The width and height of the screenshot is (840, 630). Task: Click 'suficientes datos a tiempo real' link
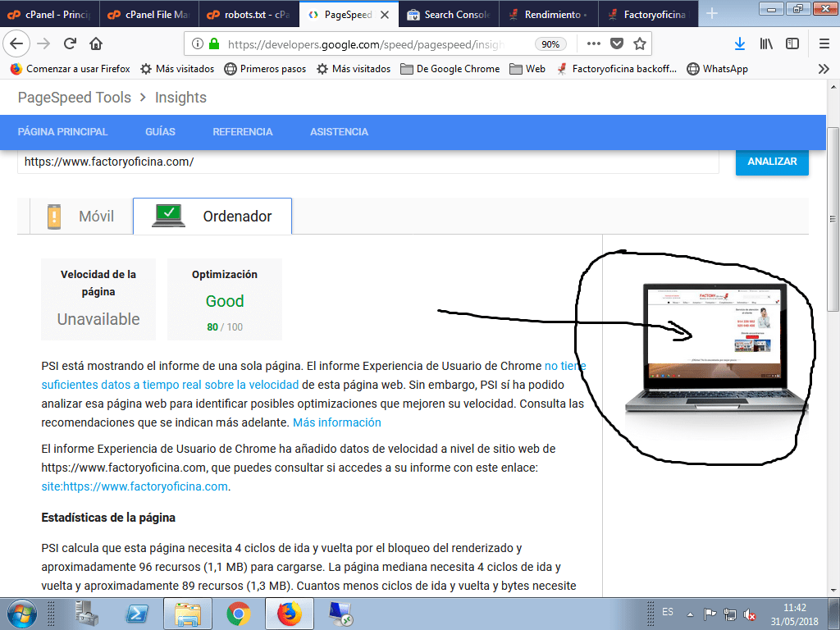(170, 385)
